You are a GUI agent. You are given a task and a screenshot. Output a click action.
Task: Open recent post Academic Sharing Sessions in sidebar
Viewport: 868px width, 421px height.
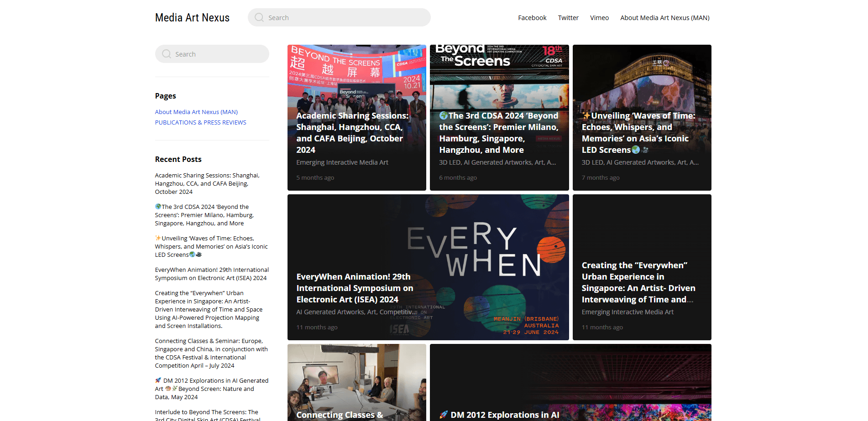(207, 183)
